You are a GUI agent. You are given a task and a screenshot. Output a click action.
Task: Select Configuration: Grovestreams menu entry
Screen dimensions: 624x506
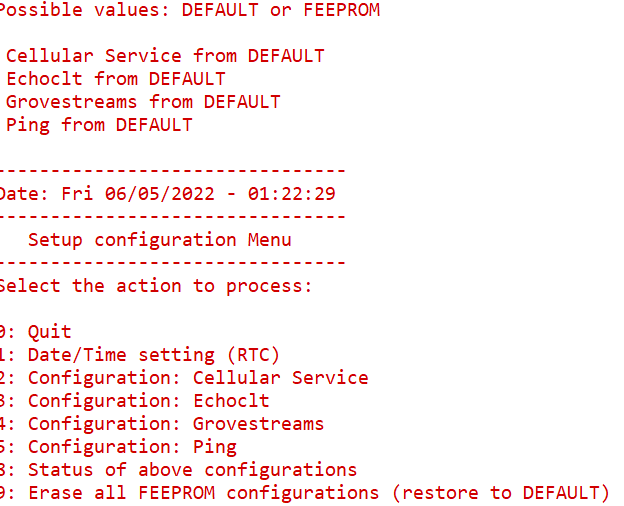pos(162,424)
